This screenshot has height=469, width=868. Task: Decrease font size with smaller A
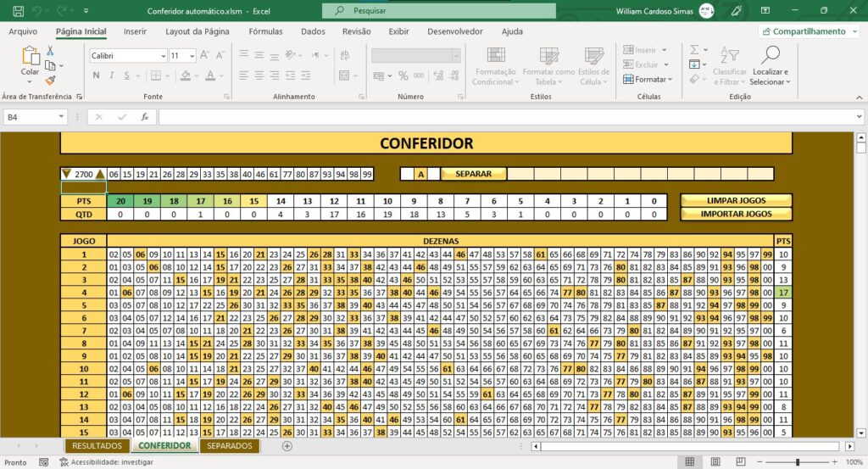click(x=220, y=55)
